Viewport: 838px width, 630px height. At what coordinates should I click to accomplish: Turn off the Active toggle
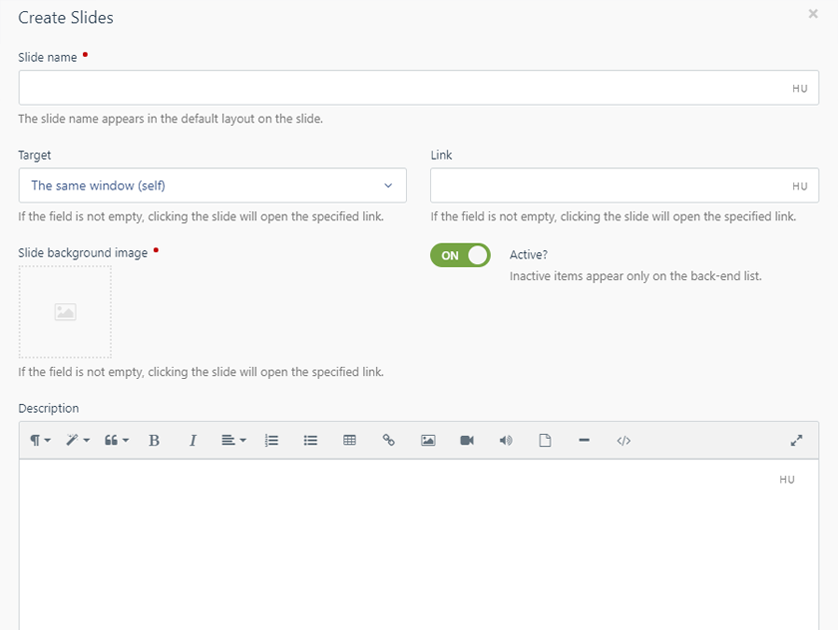pyautogui.click(x=460, y=255)
